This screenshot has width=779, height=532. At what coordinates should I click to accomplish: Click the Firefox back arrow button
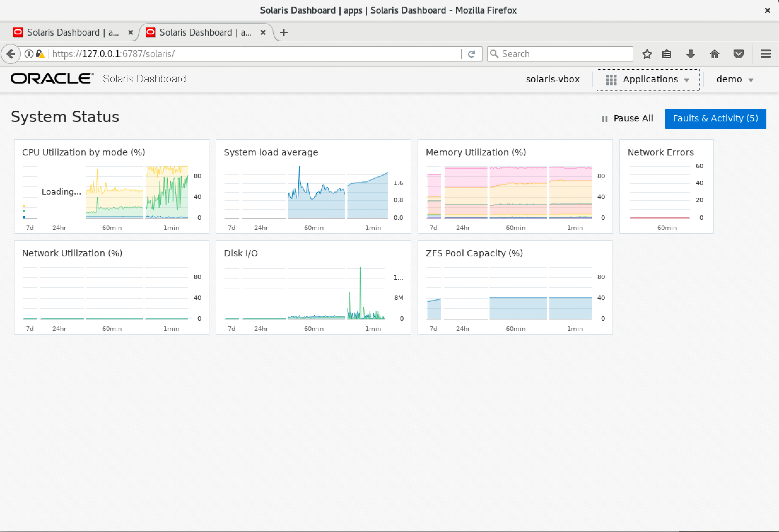coord(11,54)
